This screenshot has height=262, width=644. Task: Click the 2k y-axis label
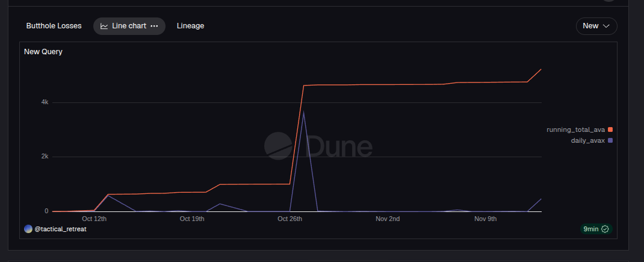pyautogui.click(x=44, y=156)
